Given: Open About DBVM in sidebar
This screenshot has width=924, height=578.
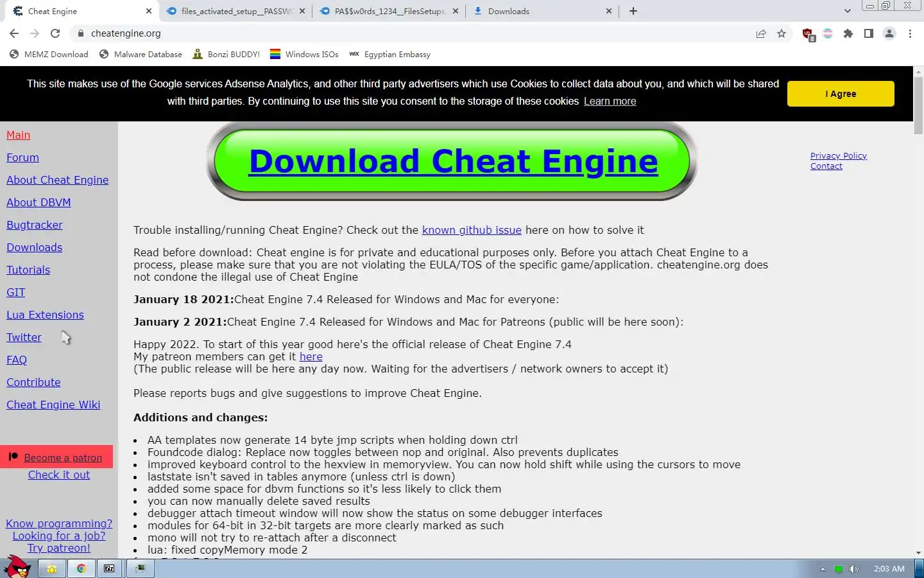Looking at the screenshot, I should tap(38, 202).
